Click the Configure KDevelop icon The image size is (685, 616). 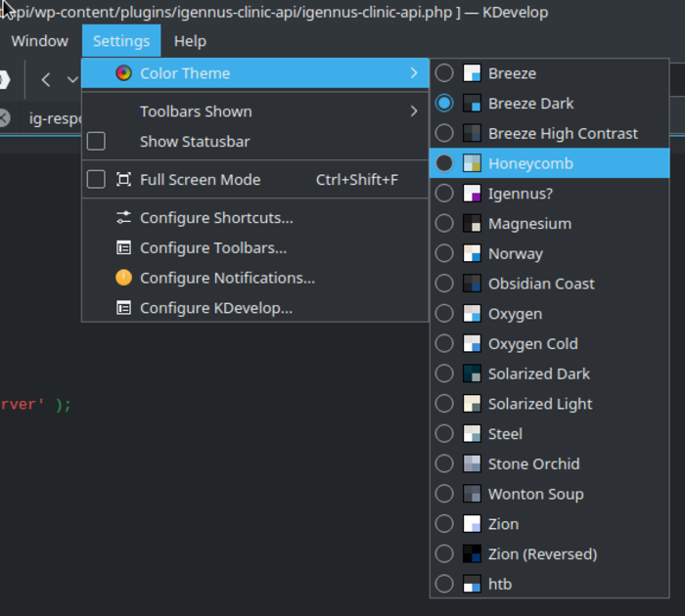pos(123,308)
